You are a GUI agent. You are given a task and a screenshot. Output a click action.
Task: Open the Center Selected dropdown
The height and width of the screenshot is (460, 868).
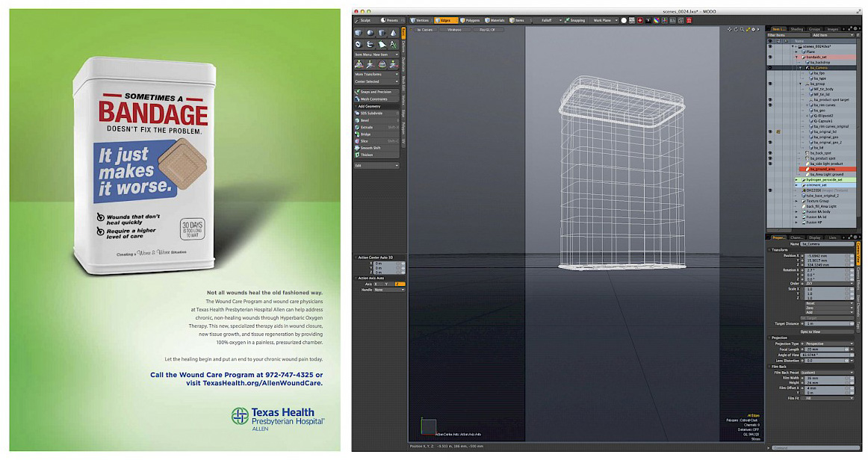pos(376,81)
